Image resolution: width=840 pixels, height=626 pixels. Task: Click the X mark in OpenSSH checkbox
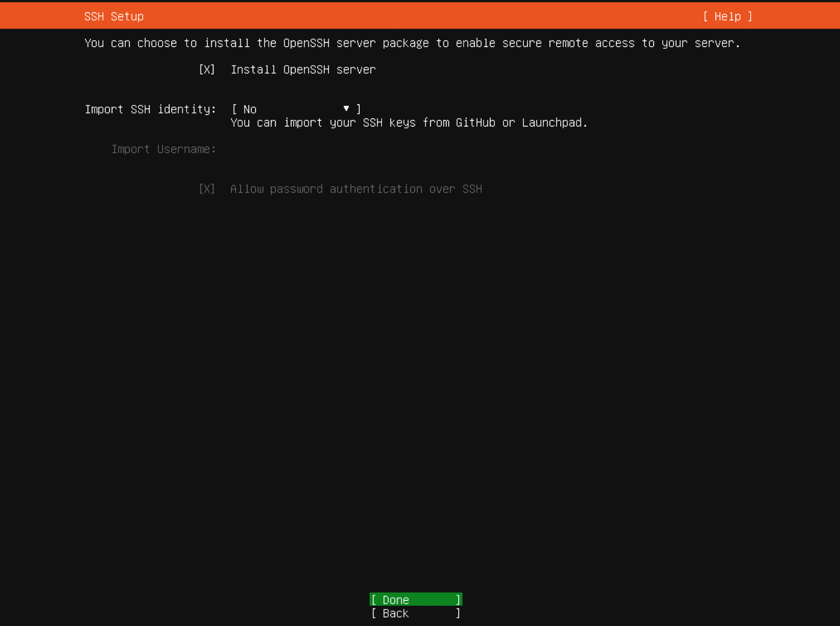pyautogui.click(x=207, y=70)
